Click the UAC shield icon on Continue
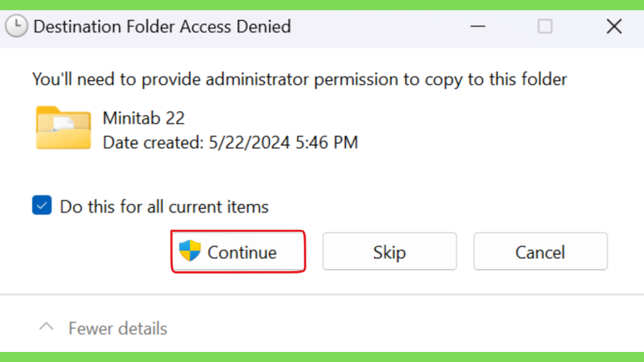Screen dimensions: 644x362 190,251
